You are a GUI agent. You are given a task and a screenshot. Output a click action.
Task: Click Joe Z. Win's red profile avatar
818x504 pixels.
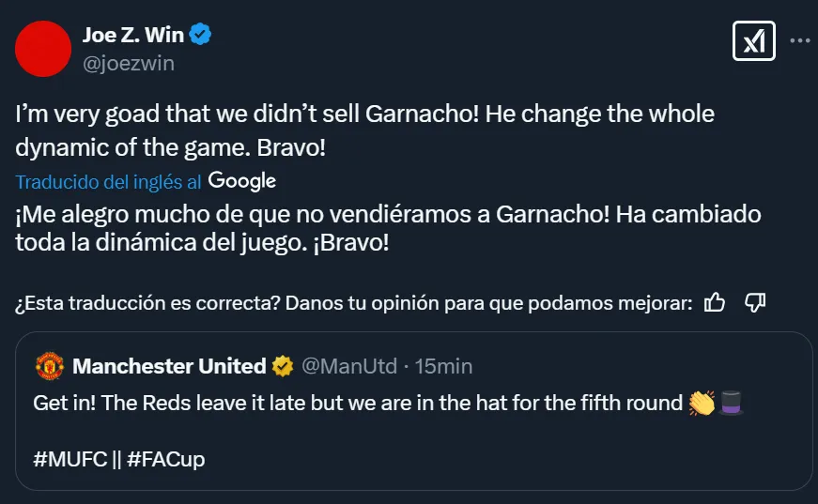[43, 49]
